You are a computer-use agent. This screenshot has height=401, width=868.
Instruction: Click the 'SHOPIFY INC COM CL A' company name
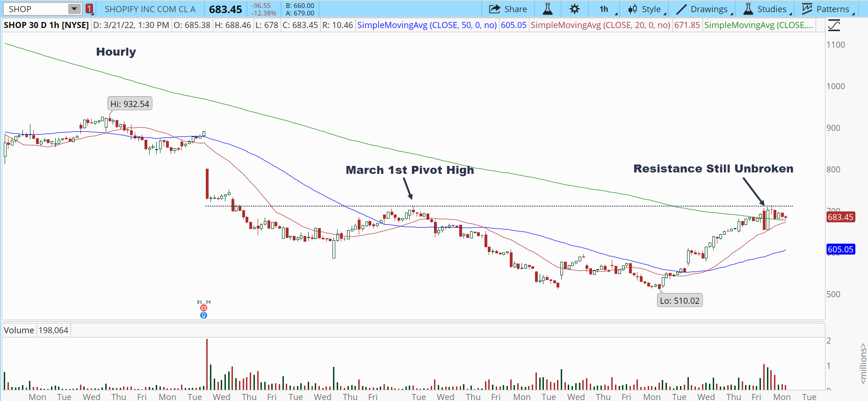pyautogui.click(x=150, y=9)
